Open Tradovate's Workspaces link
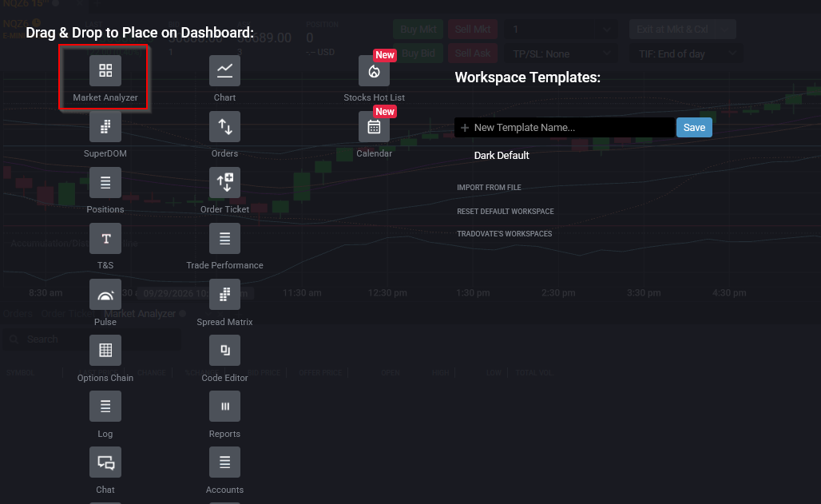This screenshot has width=821, height=504. click(504, 234)
